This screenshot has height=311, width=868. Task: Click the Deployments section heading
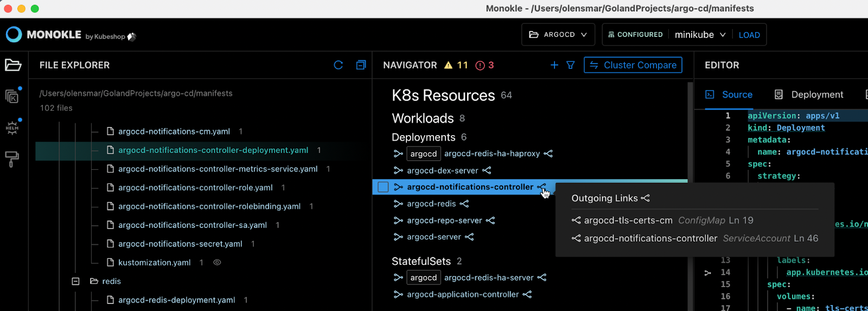tap(424, 137)
